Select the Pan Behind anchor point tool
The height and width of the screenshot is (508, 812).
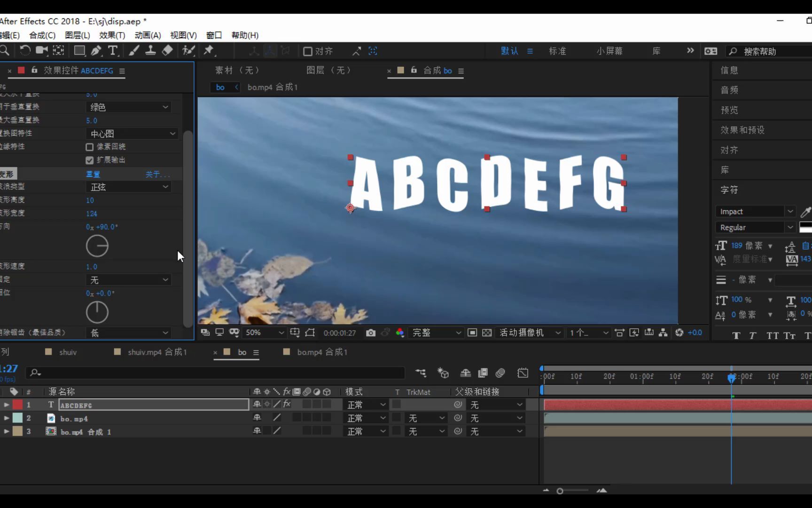coord(58,51)
